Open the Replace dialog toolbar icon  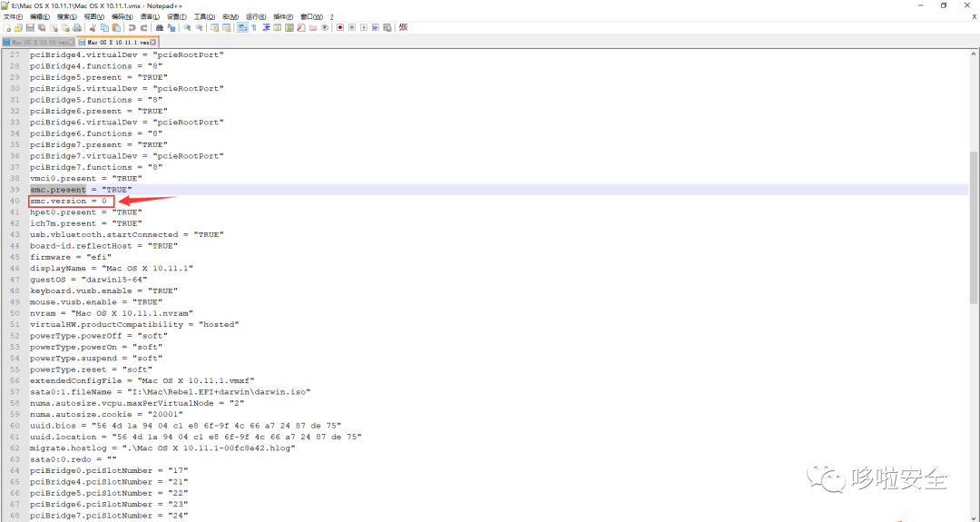click(x=171, y=27)
